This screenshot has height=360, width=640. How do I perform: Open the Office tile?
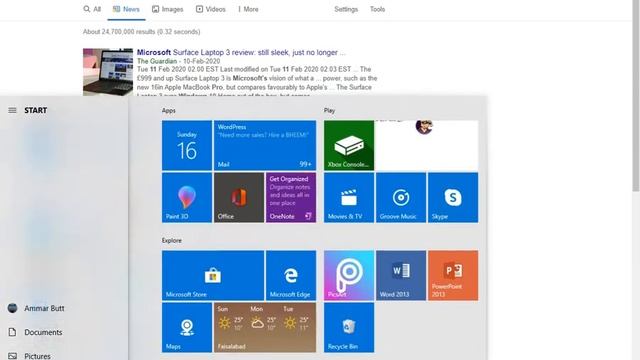[239, 198]
